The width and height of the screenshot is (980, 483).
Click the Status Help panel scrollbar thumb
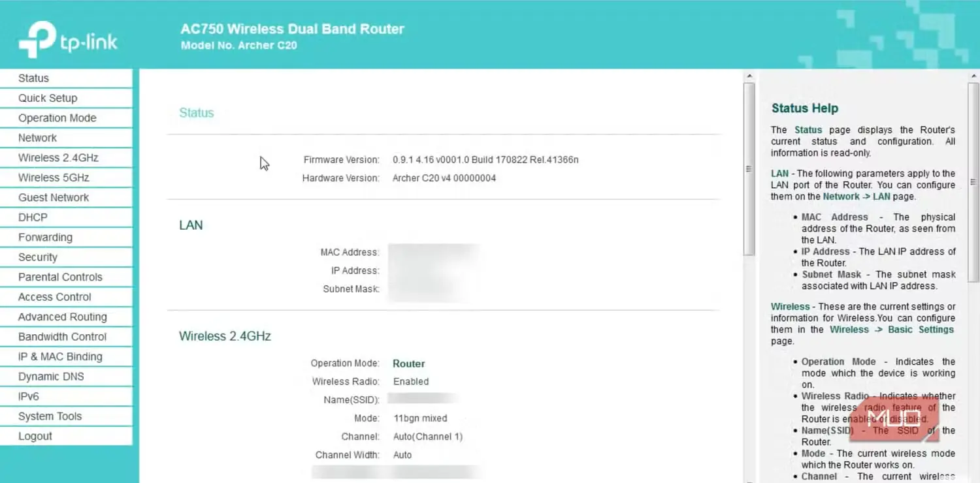coord(973,182)
